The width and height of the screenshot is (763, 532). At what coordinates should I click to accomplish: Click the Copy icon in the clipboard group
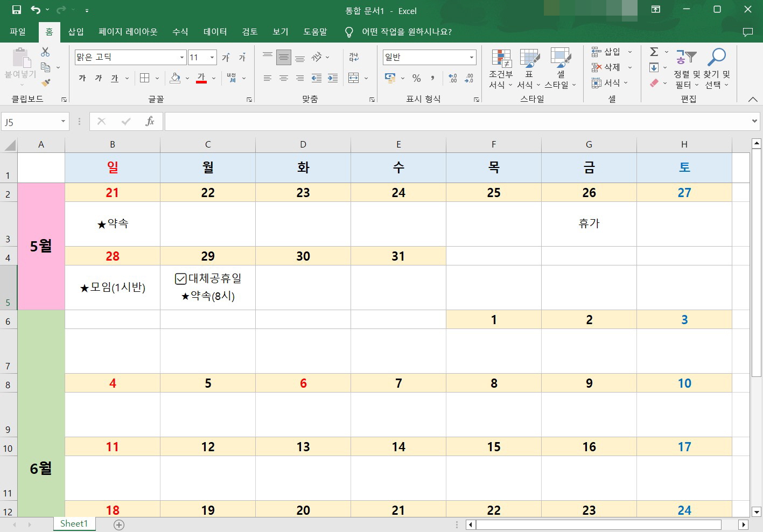[x=46, y=67]
